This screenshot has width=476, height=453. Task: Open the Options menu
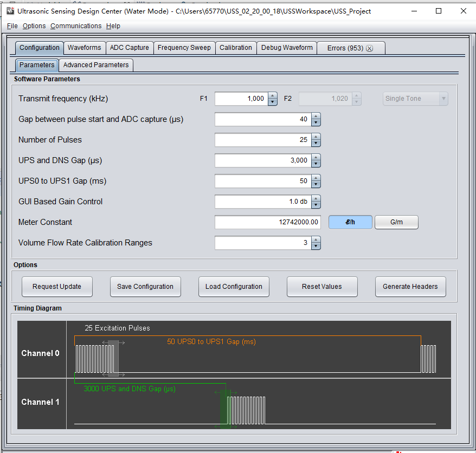tap(34, 26)
